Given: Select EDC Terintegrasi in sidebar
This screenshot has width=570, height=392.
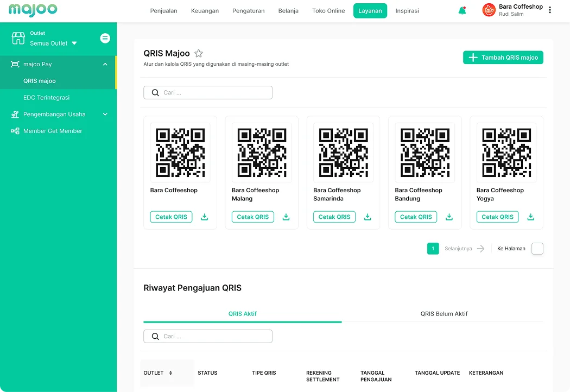Looking at the screenshot, I should click(x=46, y=98).
